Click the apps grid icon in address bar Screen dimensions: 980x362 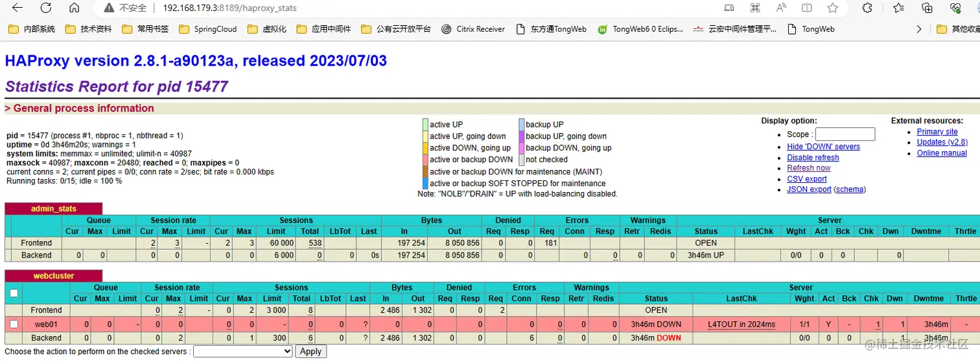(x=755, y=8)
